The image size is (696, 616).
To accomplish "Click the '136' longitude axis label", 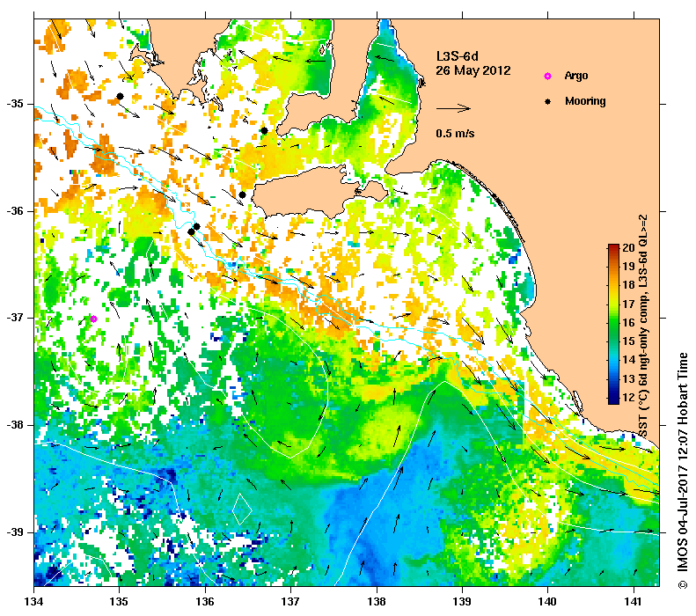I will click(x=205, y=602).
